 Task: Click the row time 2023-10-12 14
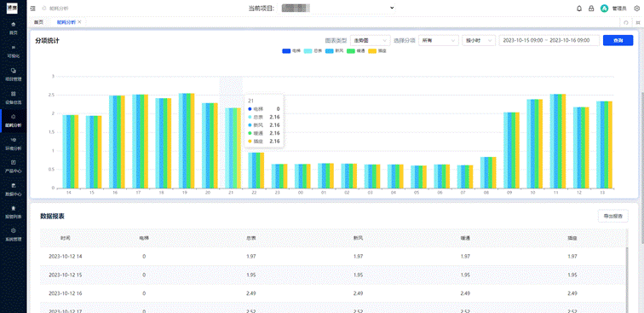66,256
